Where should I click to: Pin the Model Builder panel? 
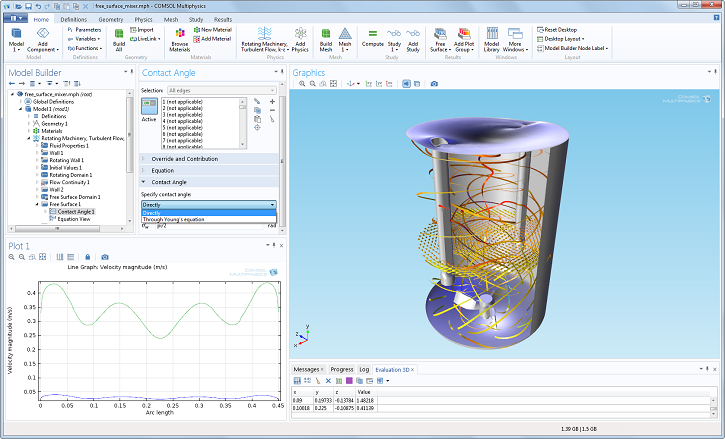(x=132, y=72)
